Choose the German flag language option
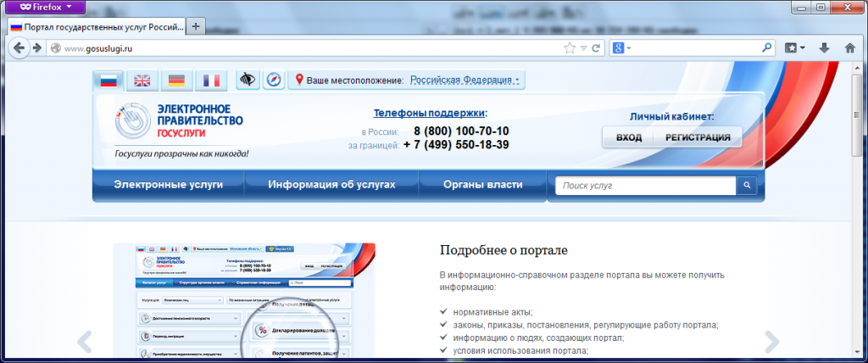Viewport: 868px width, 363px height. (176, 81)
